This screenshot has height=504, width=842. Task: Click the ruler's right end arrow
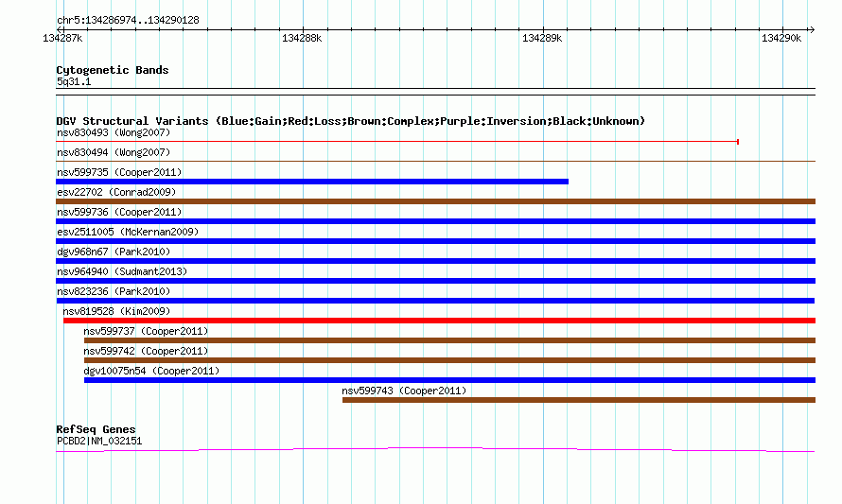tap(812, 30)
